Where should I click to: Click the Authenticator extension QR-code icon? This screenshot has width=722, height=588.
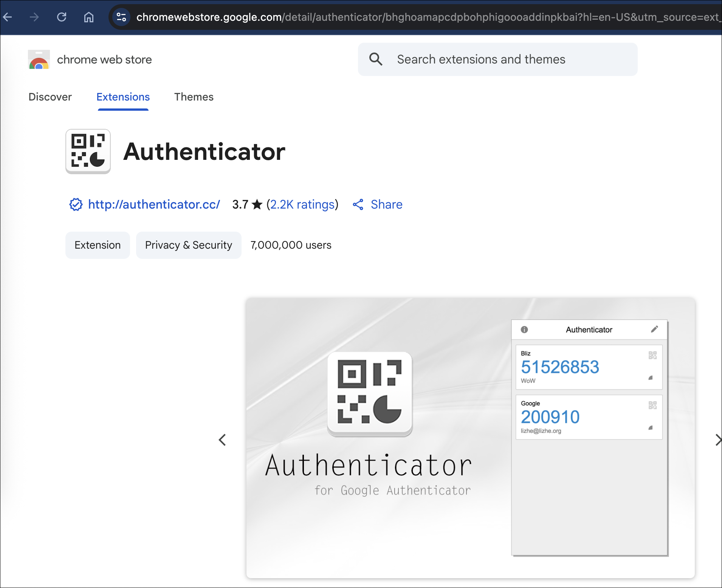88,151
